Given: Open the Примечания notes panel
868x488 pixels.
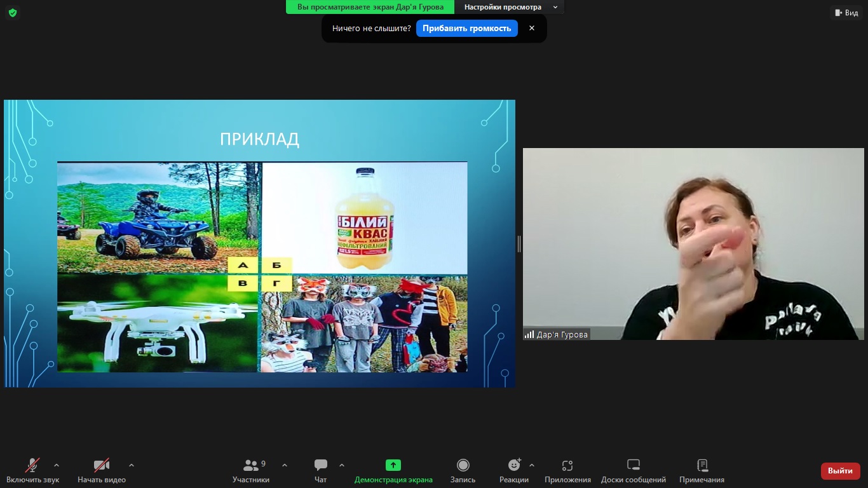Looking at the screenshot, I should [702, 471].
